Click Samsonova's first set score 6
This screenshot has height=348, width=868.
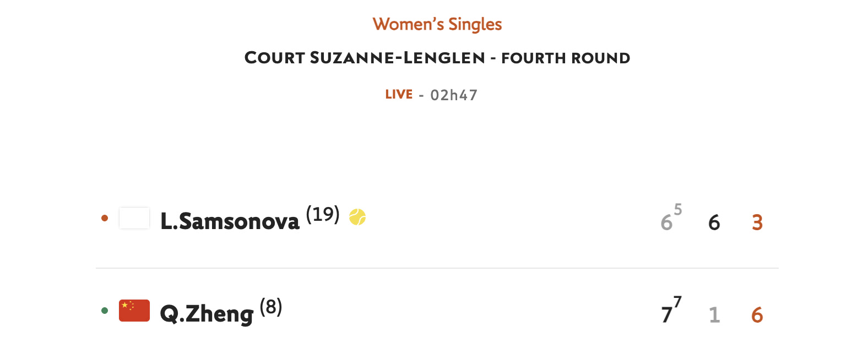point(666,222)
